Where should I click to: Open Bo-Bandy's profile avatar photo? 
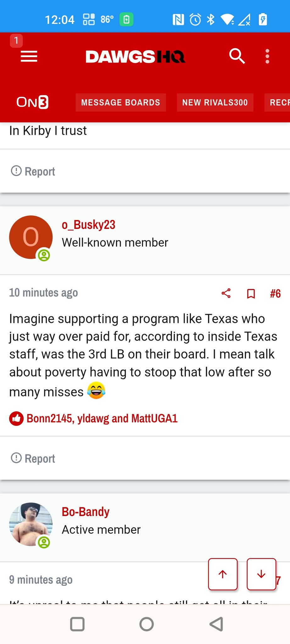click(x=31, y=524)
